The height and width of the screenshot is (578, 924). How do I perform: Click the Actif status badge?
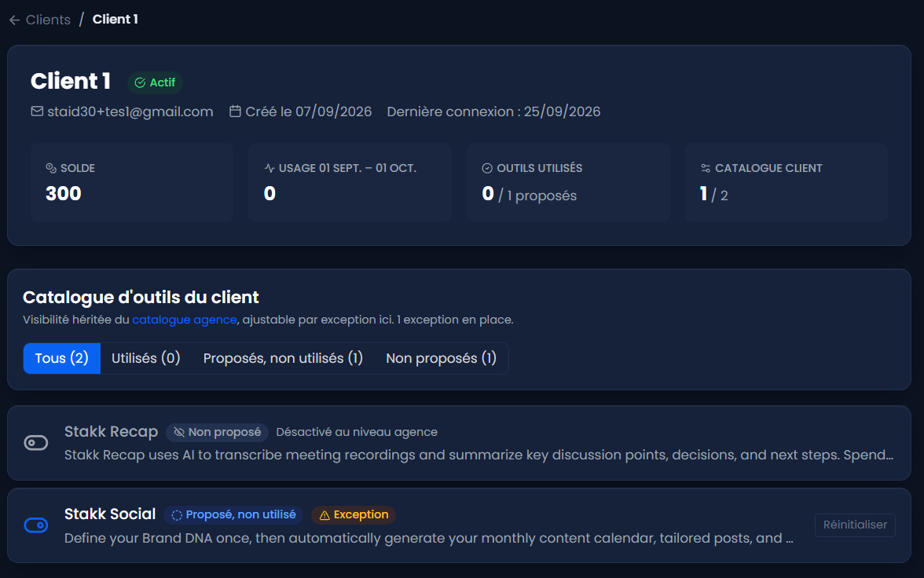pos(156,82)
